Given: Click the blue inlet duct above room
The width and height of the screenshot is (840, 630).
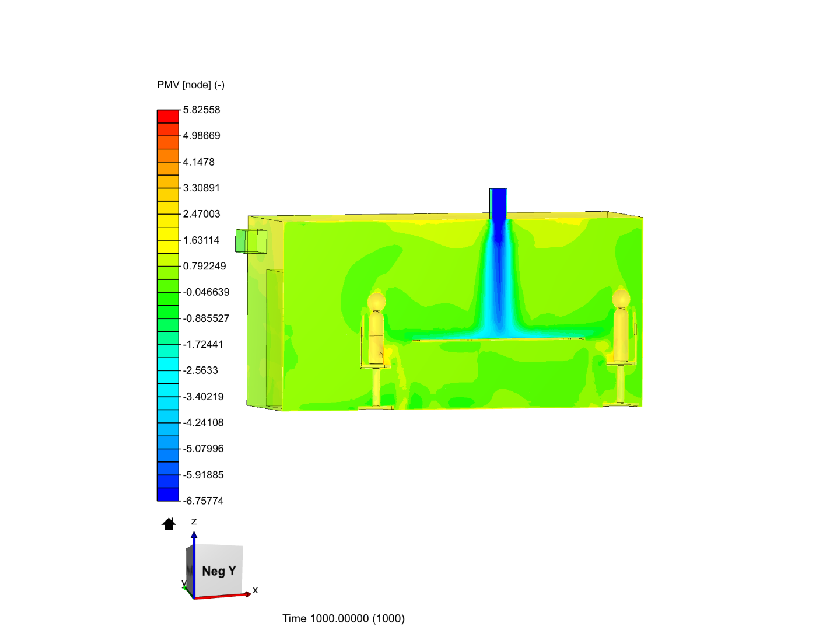Looking at the screenshot, I should click(x=498, y=204).
